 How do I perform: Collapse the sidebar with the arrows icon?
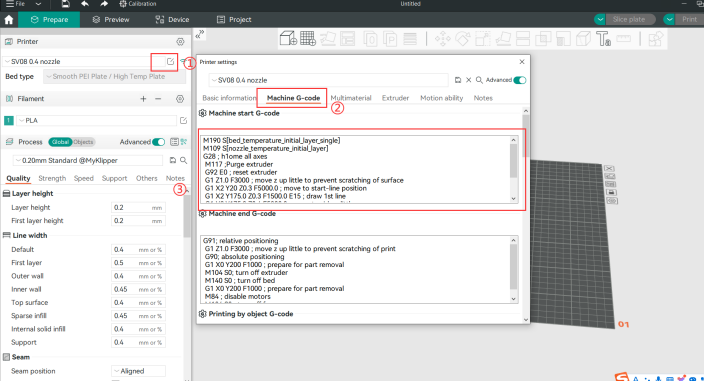[x=200, y=34]
